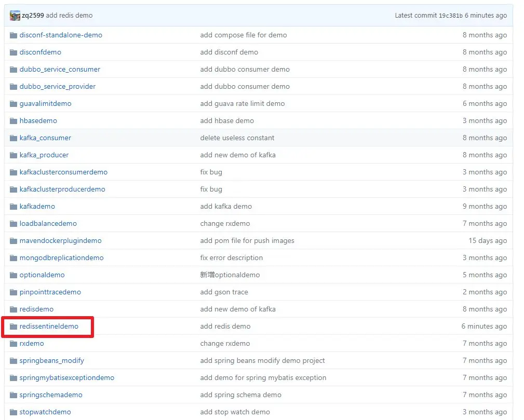Image resolution: width=524 pixels, height=420 pixels.
Task: Click folder icon beside guavalimitdemo
Action: [14, 104]
